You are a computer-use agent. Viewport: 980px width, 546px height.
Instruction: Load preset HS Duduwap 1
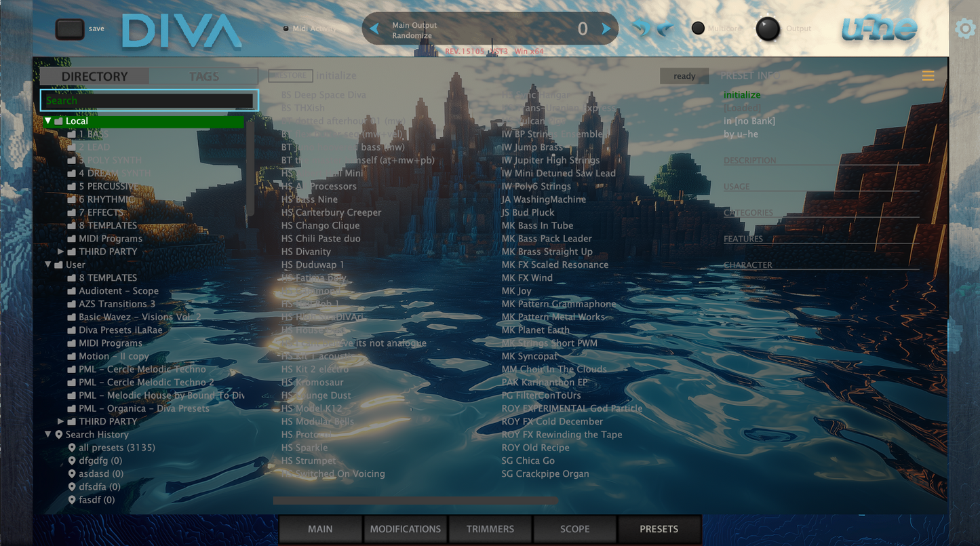coord(313,265)
